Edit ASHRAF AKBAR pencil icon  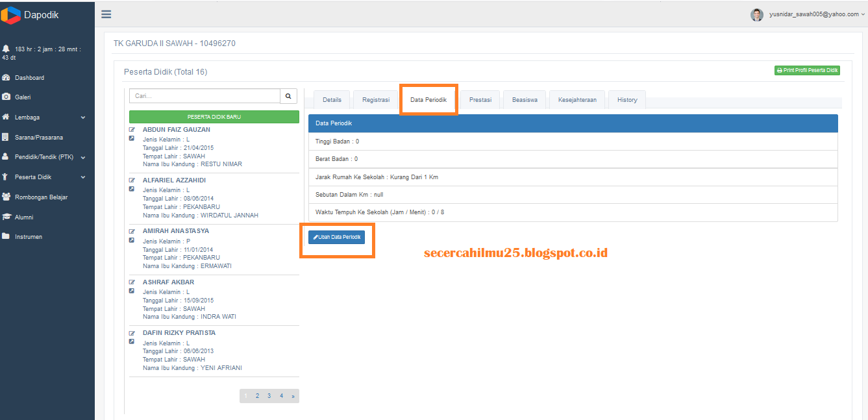click(x=132, y=282)
